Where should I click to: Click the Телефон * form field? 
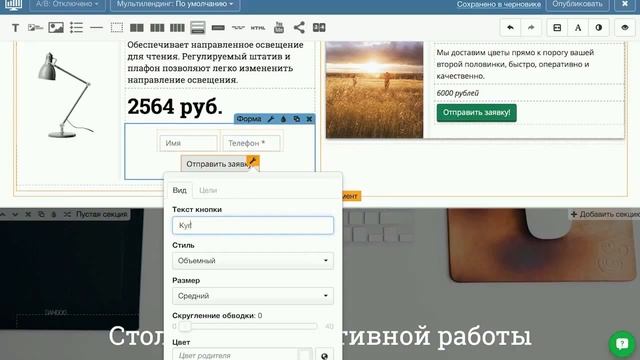[x=251, y=143]
